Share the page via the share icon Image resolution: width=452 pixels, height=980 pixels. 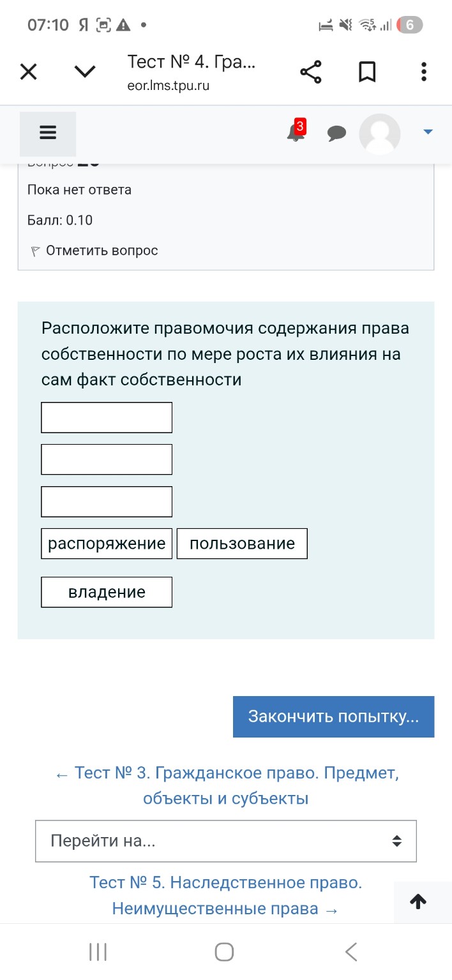pyautogui.click(x=311, y=71)
